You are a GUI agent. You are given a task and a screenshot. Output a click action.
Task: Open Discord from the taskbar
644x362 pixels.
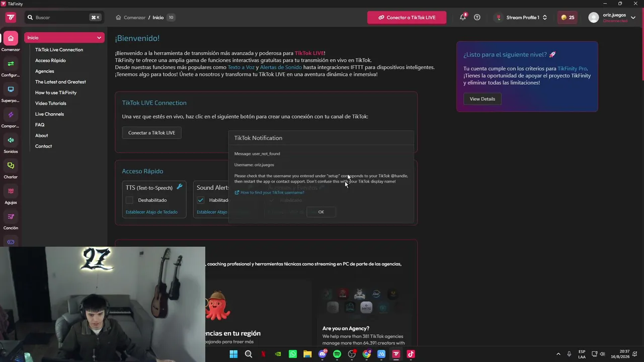tap(323, 354)
